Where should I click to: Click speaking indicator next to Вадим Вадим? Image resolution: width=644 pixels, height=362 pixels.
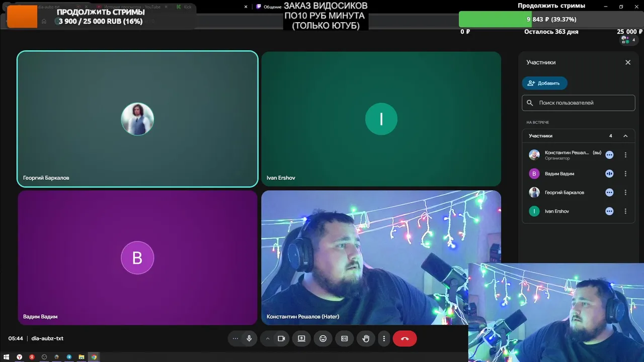pos(609,173)
